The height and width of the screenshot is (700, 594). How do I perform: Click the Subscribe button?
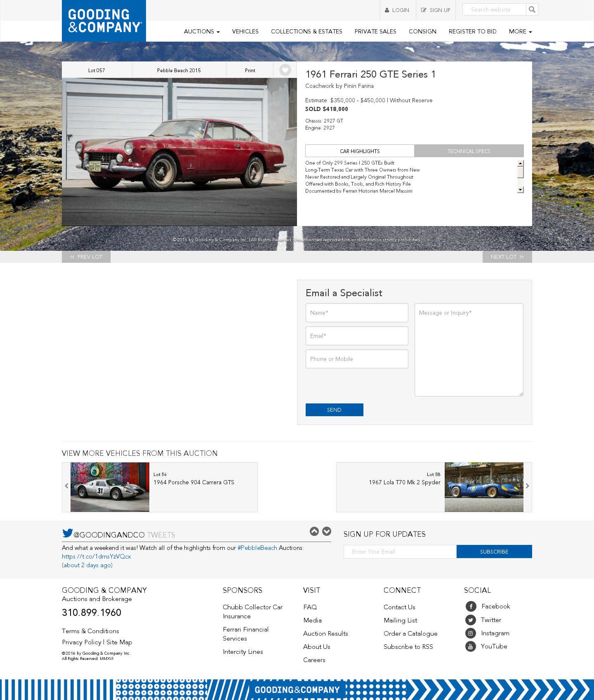(x=494, y=552)
